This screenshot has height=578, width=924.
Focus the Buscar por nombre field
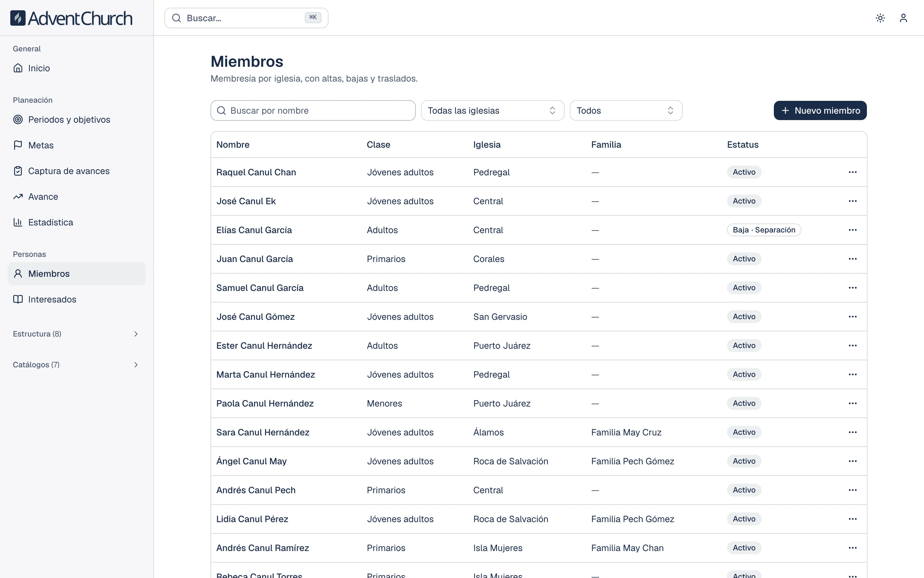(x=313, y=110)
